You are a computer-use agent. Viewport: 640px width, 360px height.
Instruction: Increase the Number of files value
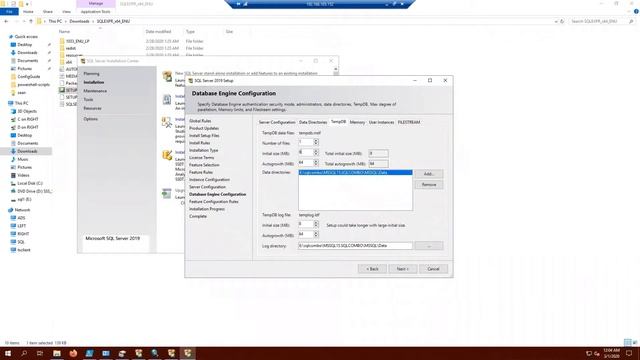316,140
